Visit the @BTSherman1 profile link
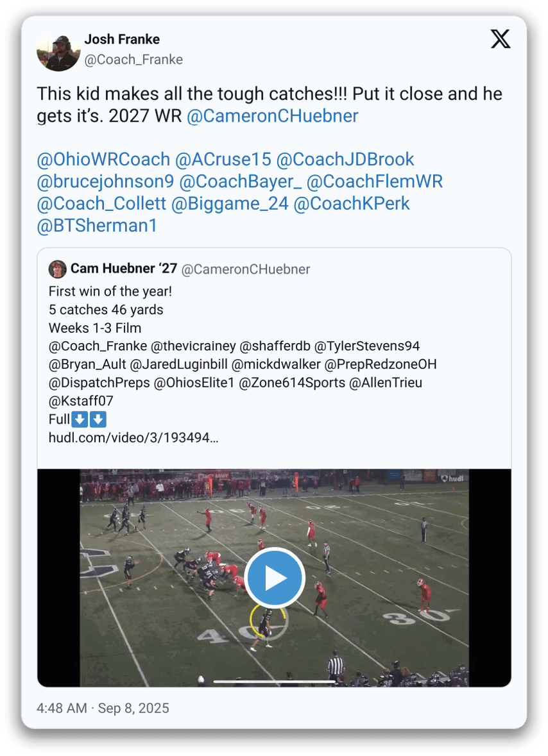Image resolution: width=548 pixels, height=756 pixels. pyautogui.click(x=97, y=226)
